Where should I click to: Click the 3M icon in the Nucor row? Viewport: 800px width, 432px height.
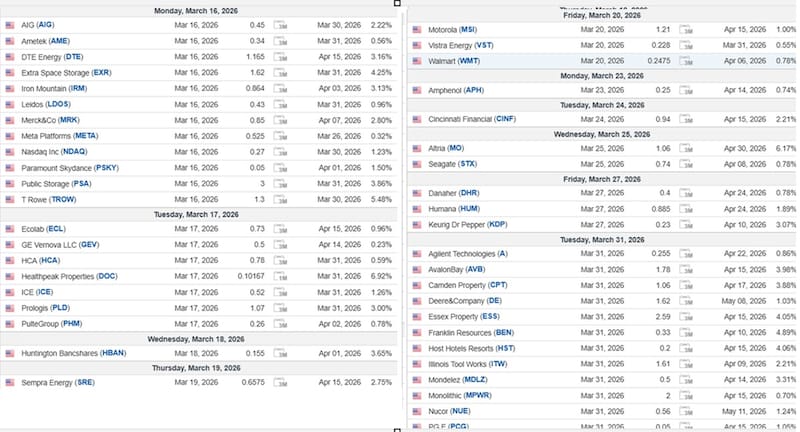tap(686, 411)
